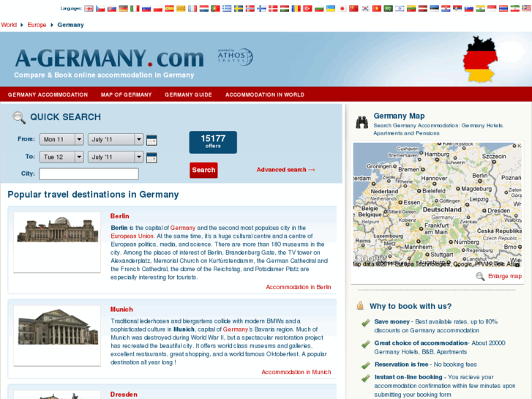532x399 pixels.
Task: Open the To month dropdown
Action: 116,157
